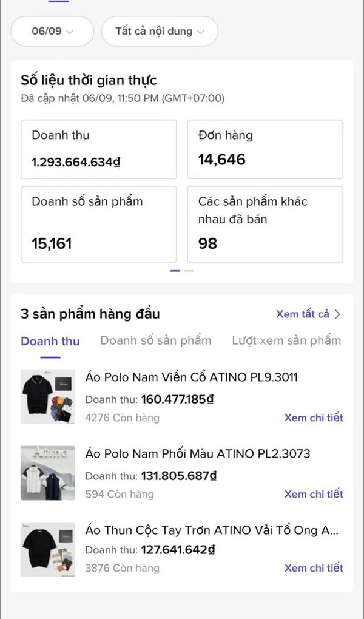Screen dimensions: 364x619
Task: Expand the 'Tất cả nội dung' filter
Action: click(x=160, y=32)
